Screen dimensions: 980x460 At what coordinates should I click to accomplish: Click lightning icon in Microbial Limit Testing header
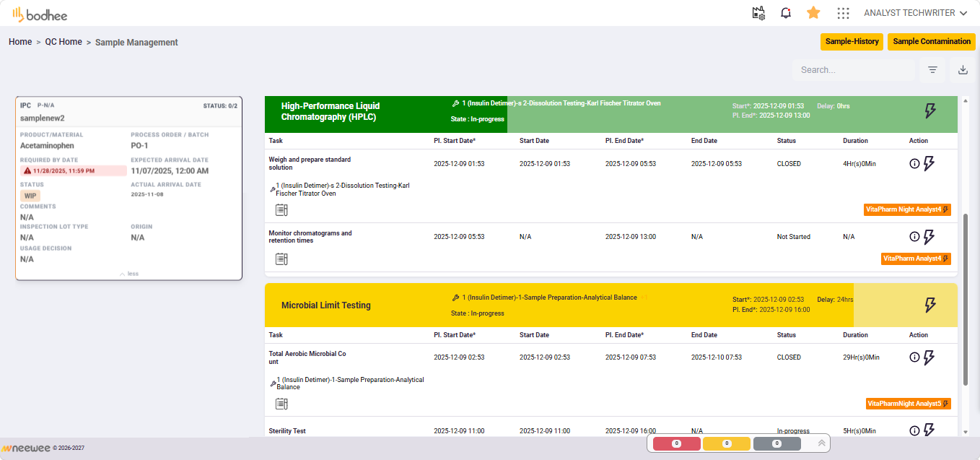tap(930, 305)
